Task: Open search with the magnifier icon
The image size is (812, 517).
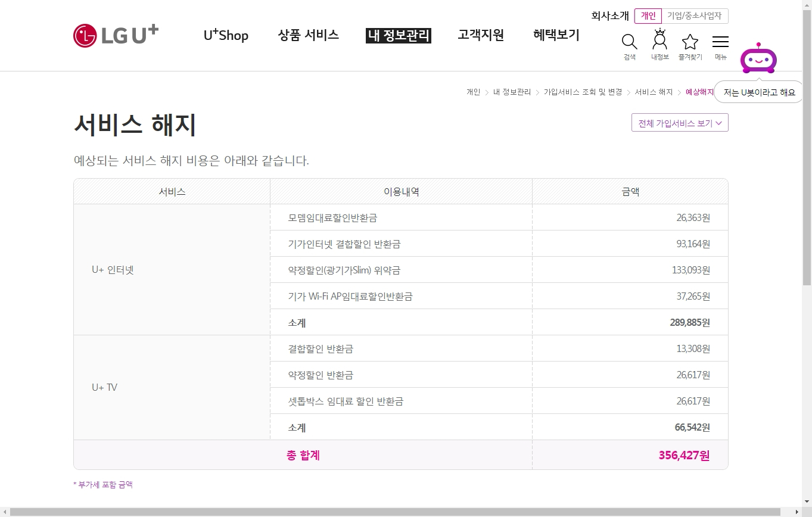Action: 629,42
